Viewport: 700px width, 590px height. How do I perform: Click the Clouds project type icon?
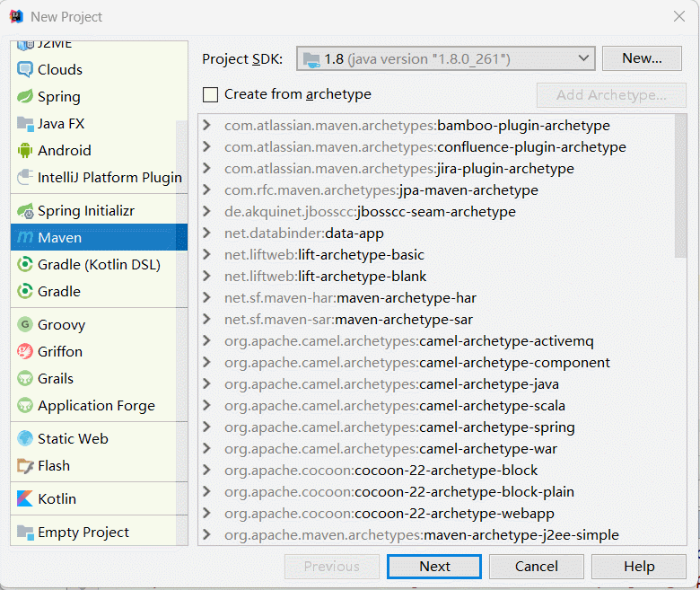pyautogui.click(x=24, y=70)
